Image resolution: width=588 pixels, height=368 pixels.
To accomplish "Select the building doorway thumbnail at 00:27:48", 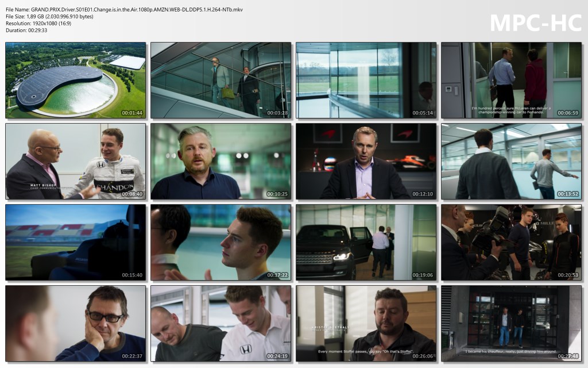I will point(511,323).
